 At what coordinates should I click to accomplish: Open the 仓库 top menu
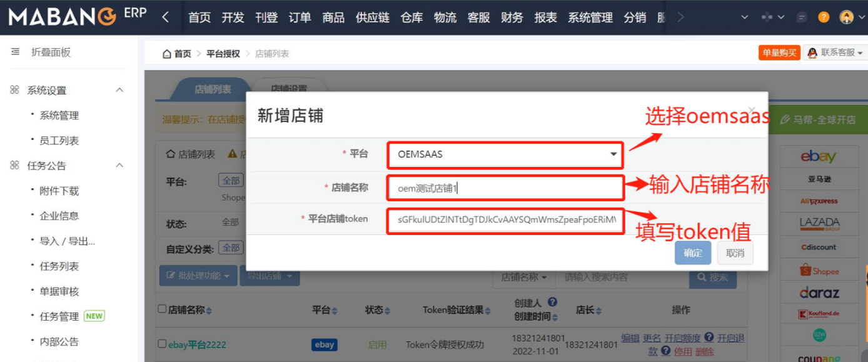[x=411, y=18]
